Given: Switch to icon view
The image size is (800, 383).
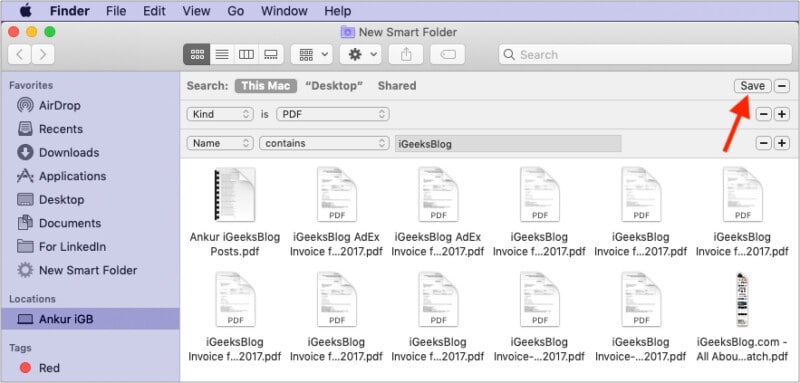Looking at the screenshot, I should tap(196, 55).
